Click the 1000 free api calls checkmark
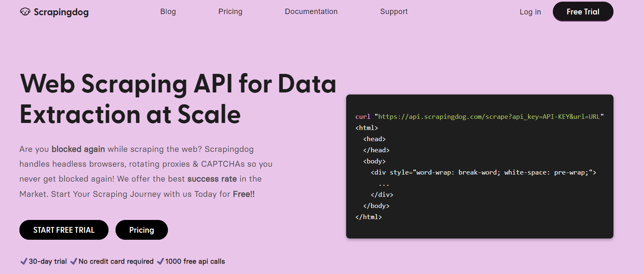 (160, 261)
